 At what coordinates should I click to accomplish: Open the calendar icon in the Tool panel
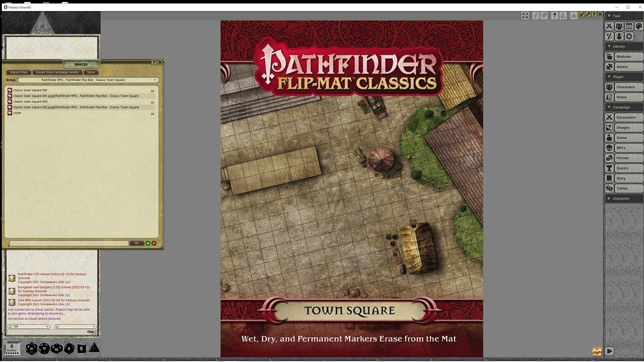point(629,26)
